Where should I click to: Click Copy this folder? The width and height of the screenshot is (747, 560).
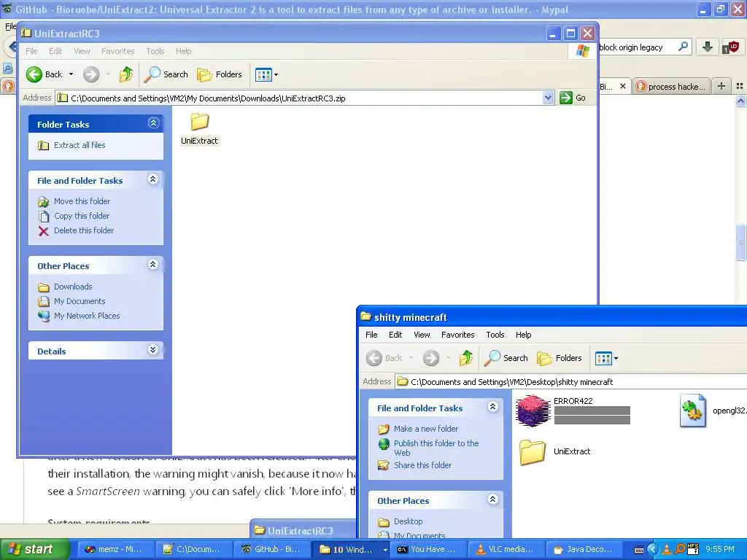tap(82, 216)
